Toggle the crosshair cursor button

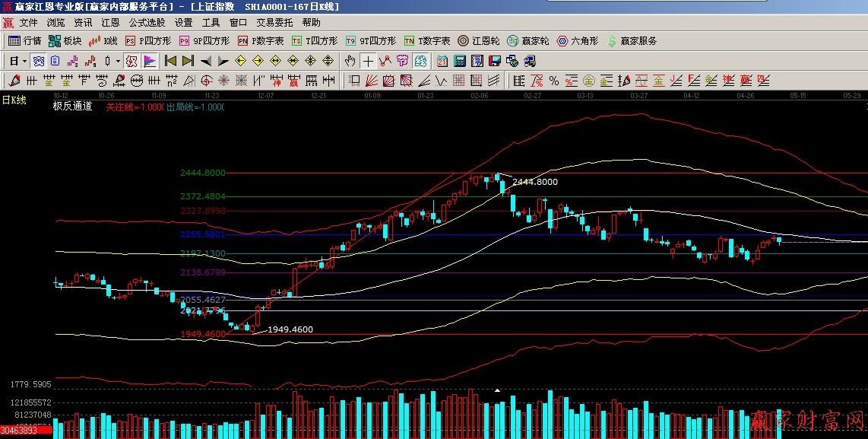pos(368,61)
